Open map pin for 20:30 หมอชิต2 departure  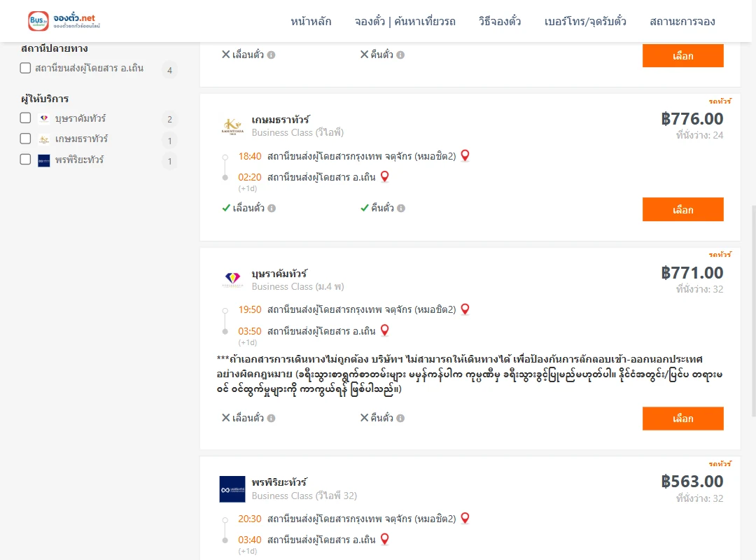point(465,517)
